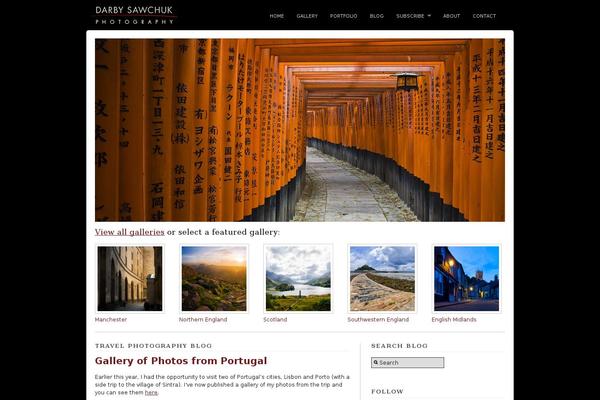
Task: Open the About page
Action: click(452, 16)
